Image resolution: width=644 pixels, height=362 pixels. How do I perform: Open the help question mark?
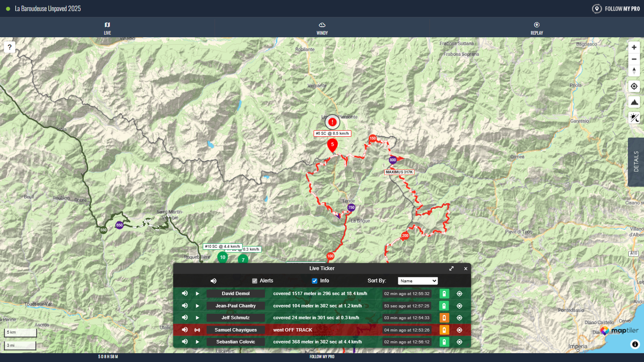tap(9, 47)
